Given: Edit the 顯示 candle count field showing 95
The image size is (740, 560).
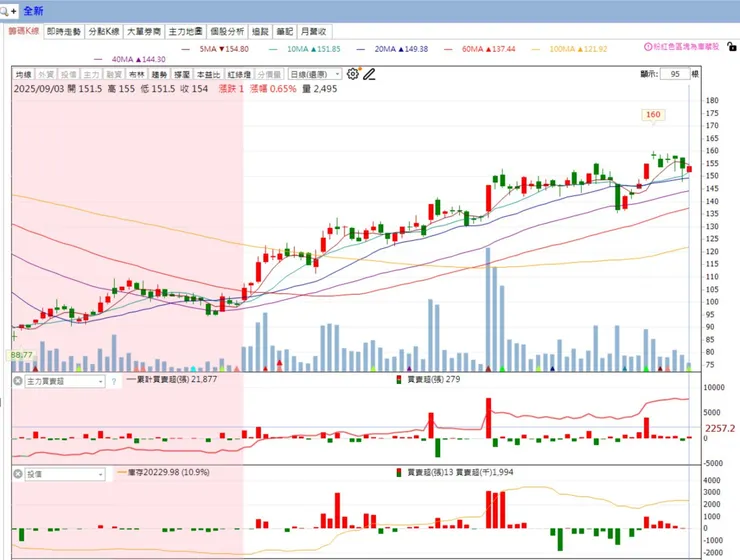Looking at the screenshot, I should coord(675,74).
